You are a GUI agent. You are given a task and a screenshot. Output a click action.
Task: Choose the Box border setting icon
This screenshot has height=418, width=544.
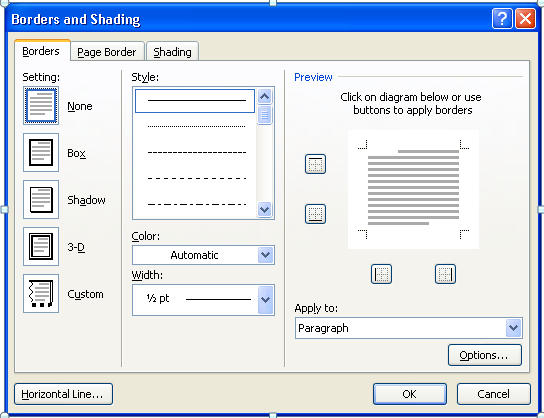[x=41, y=152]
